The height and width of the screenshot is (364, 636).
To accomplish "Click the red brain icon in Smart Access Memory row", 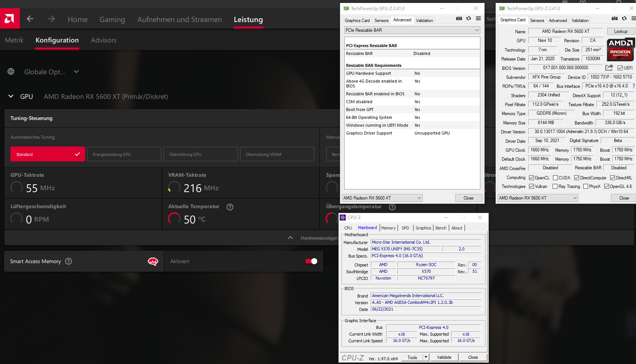I will point(153,261).
